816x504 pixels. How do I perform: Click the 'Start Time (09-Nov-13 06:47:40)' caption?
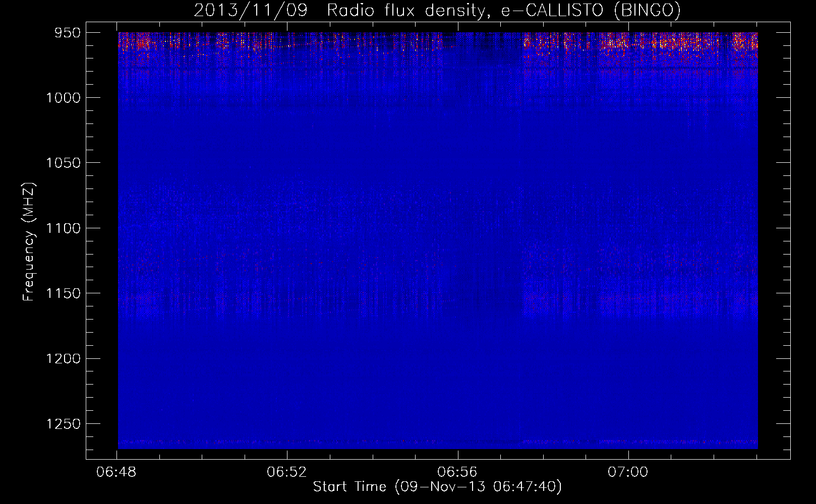(437, 487)
